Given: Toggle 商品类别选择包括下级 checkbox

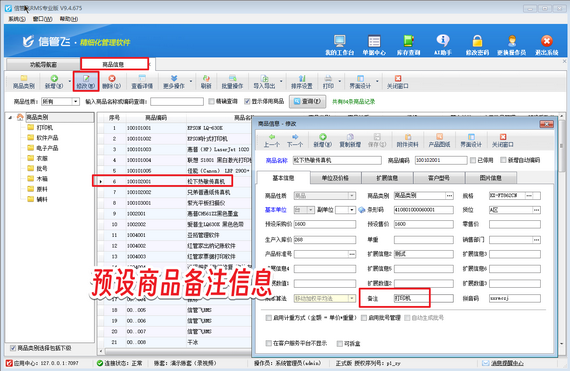Looking at the screenshot, I should [13, 348].
